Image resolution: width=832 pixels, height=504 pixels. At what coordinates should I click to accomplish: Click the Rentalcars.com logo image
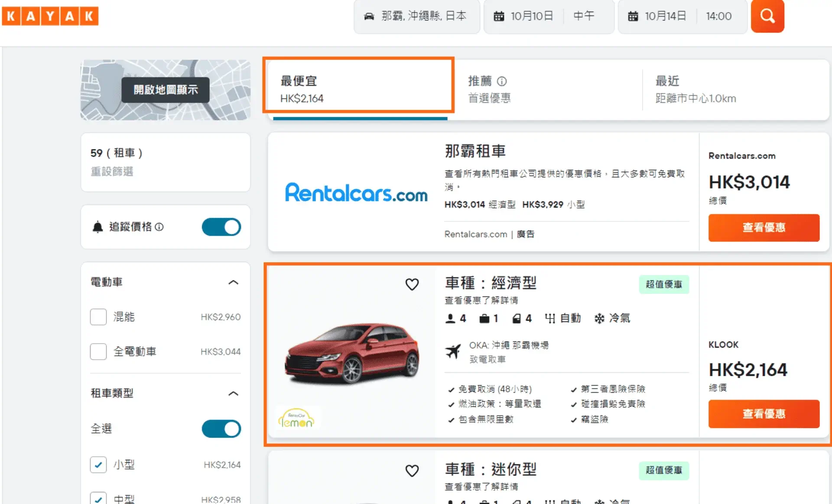click(356, 192)
